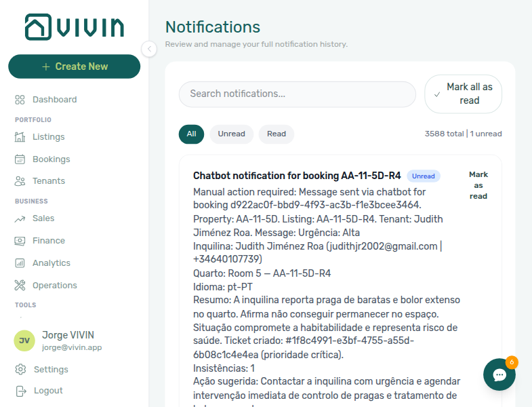
Task: Click the Notifications page heading
Action: tap(213, 27)
